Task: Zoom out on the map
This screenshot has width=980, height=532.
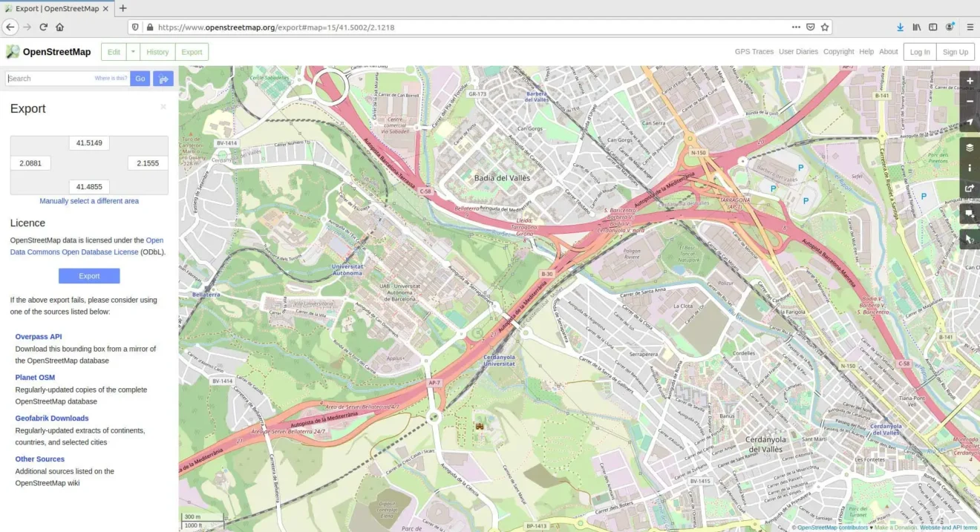Action: click(x=970, y=101)
